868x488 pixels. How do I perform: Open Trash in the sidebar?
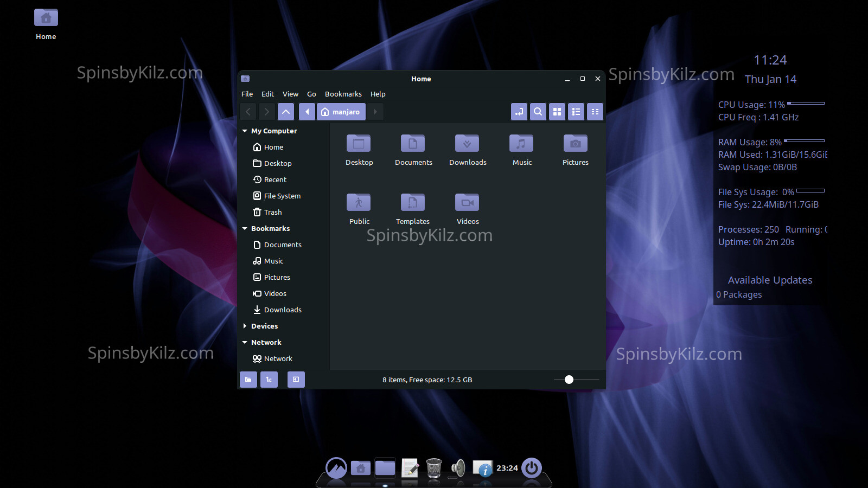tap(272, 212)
